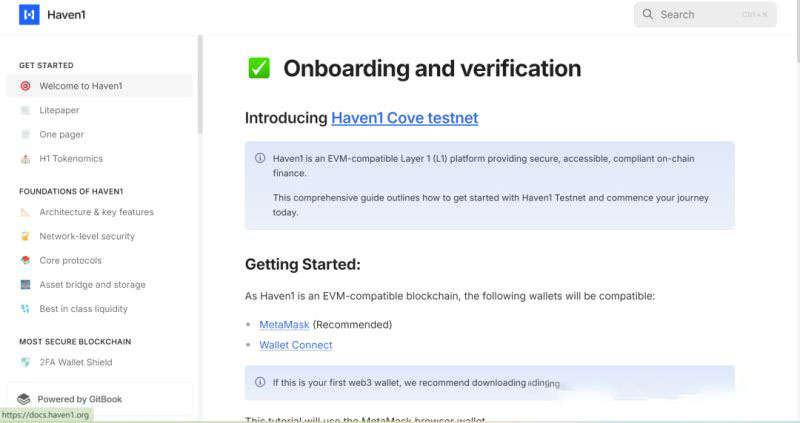Click the target icon beside Welcome to Haven1
The image size is (800, 423).
(x=25, y=86)
